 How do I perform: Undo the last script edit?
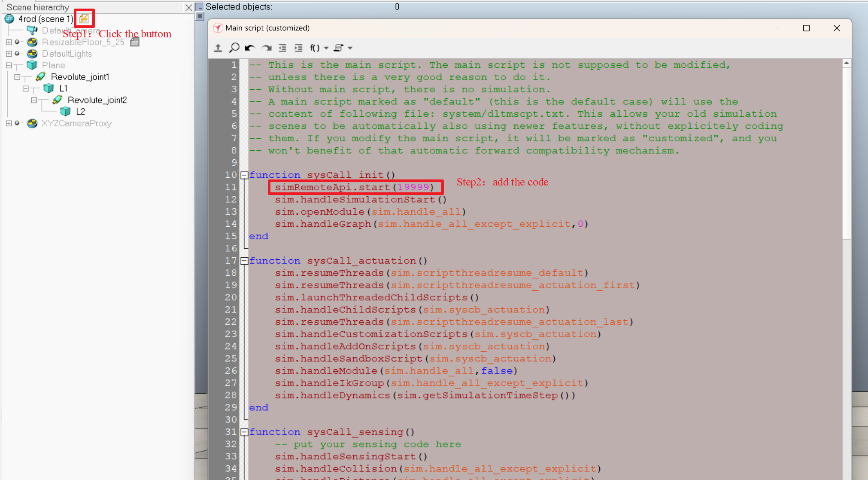[250, 48]
